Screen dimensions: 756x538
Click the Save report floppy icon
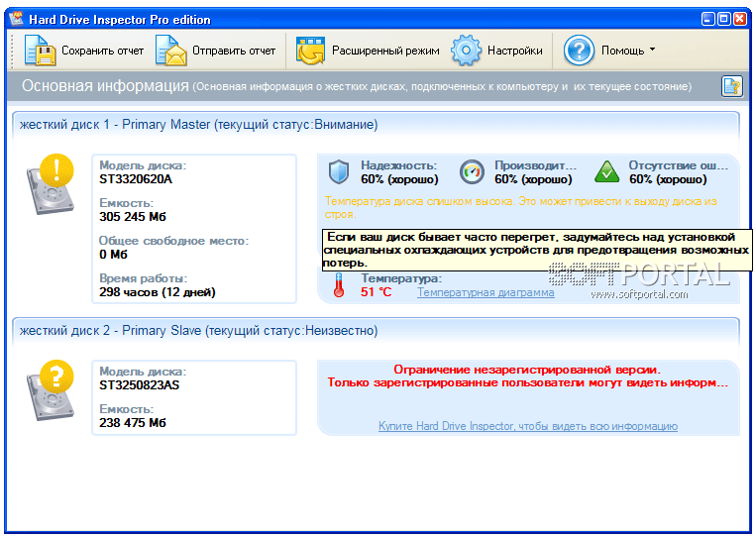41,51
